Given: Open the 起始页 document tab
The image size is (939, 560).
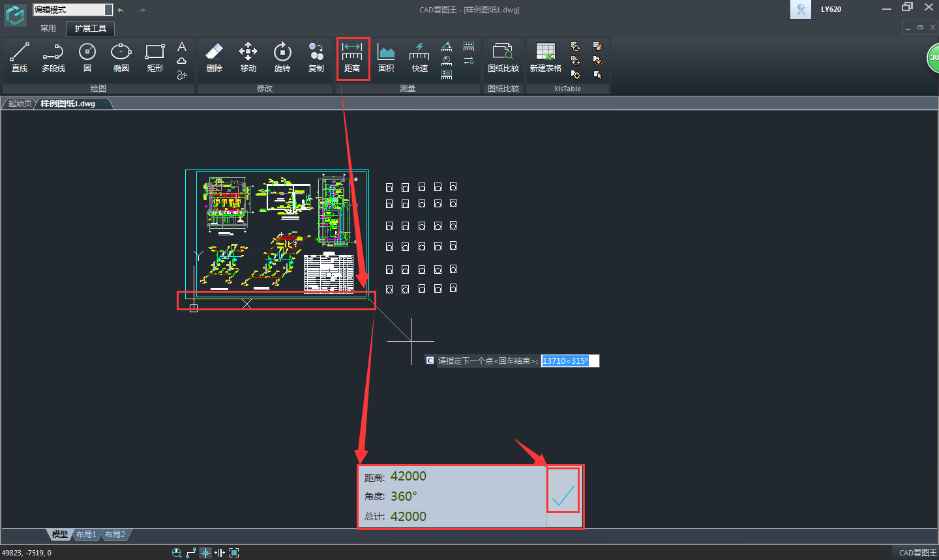Looking at the screenshot, I should click(x=20, y=104).
